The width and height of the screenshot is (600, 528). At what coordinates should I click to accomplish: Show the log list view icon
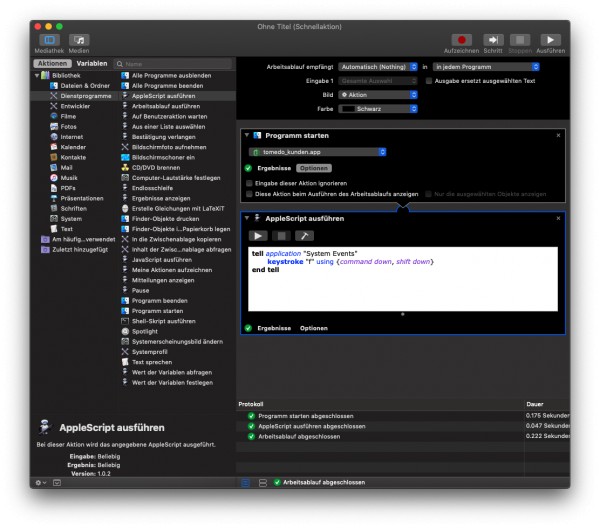coord(246,483)
